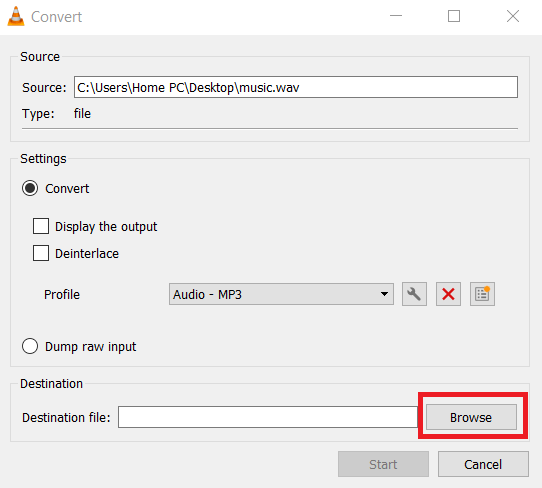This screenshot has height=488, width=542.
Task: Focus the Destination file text box
Action: (x=268, y=417)
